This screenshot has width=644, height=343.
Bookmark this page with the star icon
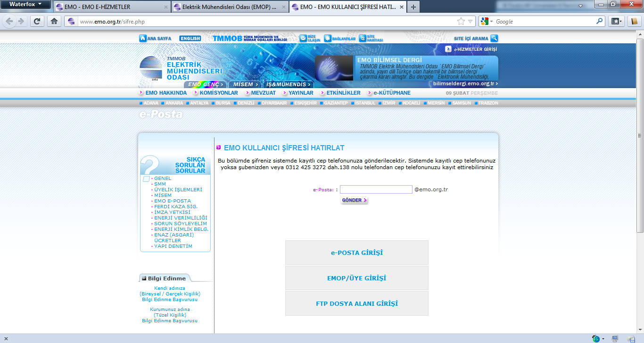(x=461, y=21)
